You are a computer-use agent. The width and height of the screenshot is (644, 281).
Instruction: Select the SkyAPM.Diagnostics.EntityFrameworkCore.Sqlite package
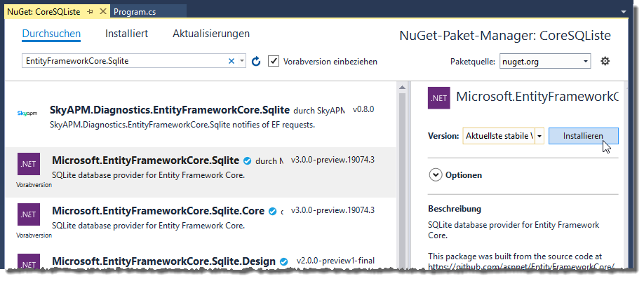(x=201, y=116)
